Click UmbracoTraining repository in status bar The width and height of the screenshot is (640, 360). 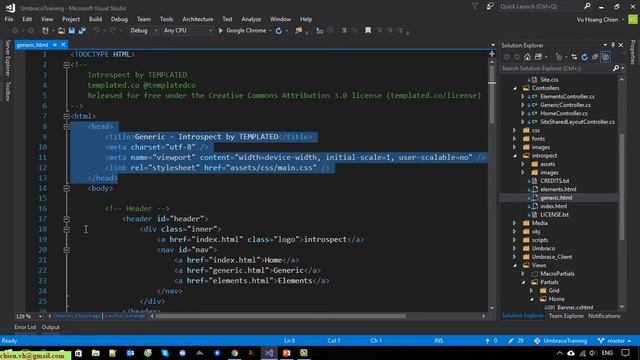[560, 341]
